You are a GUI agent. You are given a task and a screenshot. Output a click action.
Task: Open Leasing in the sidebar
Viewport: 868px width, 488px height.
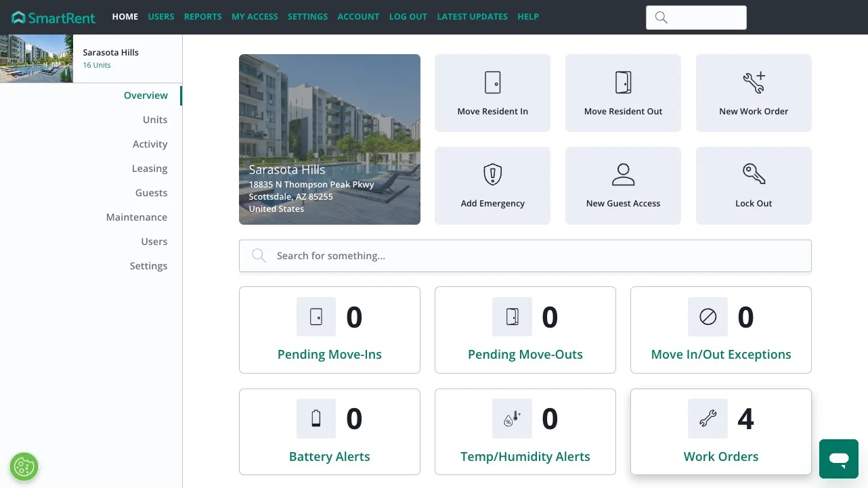pyautogui.click(x=150, y=169)
